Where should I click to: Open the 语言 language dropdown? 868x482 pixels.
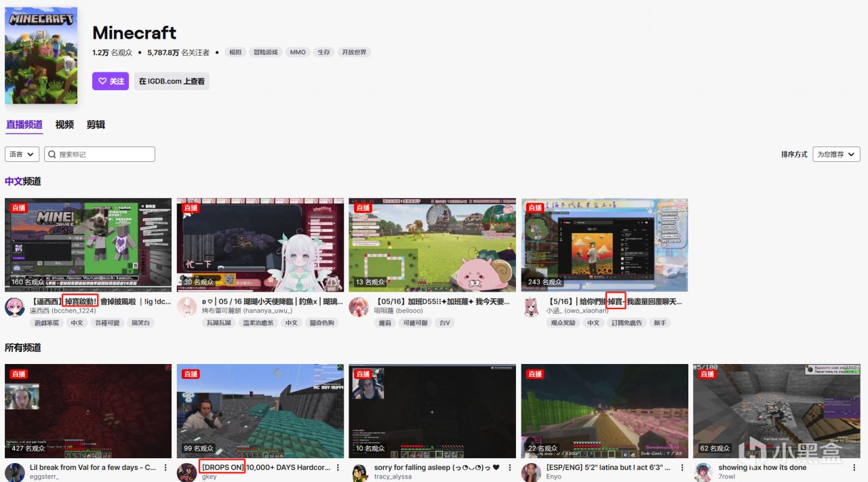tap(22, 155)
